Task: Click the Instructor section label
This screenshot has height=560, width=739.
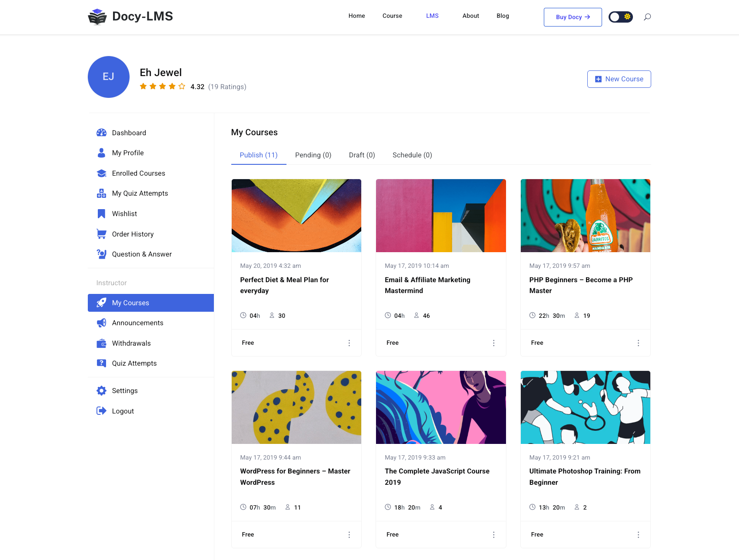Action: click(x=111, y=283)
